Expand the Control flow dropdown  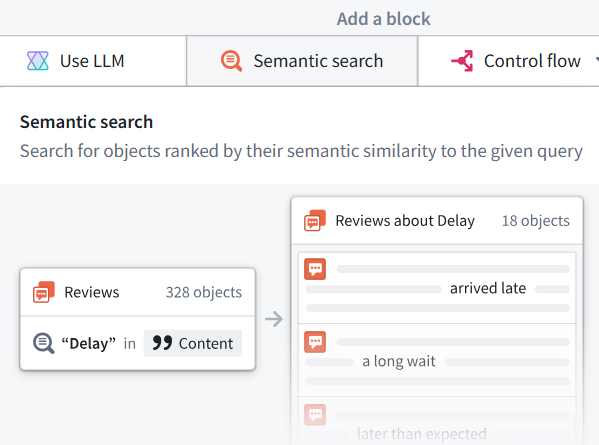coord(508,61)
